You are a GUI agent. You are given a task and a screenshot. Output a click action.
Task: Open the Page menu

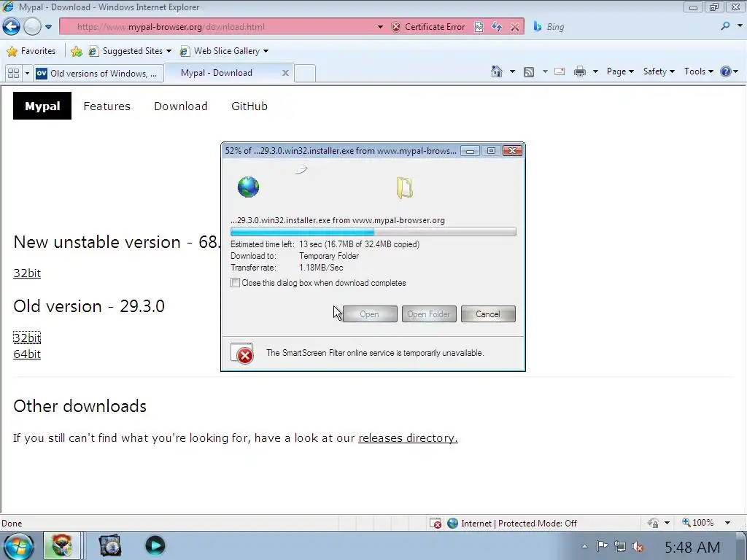620,71
